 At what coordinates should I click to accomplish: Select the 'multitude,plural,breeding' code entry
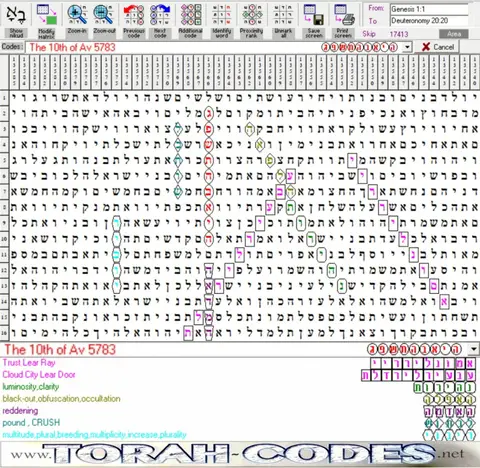coord(94,435)
